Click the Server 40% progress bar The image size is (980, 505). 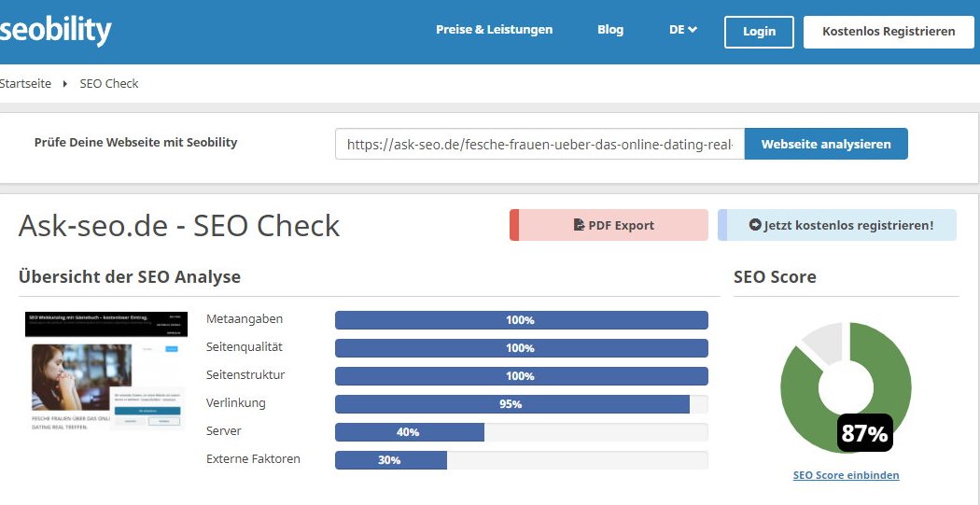click(521, 432)
